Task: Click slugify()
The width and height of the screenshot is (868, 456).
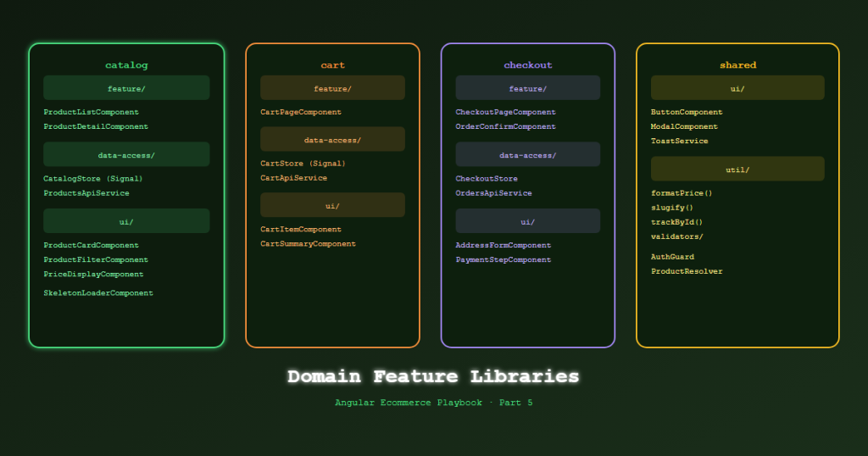Action: point(672,208)
